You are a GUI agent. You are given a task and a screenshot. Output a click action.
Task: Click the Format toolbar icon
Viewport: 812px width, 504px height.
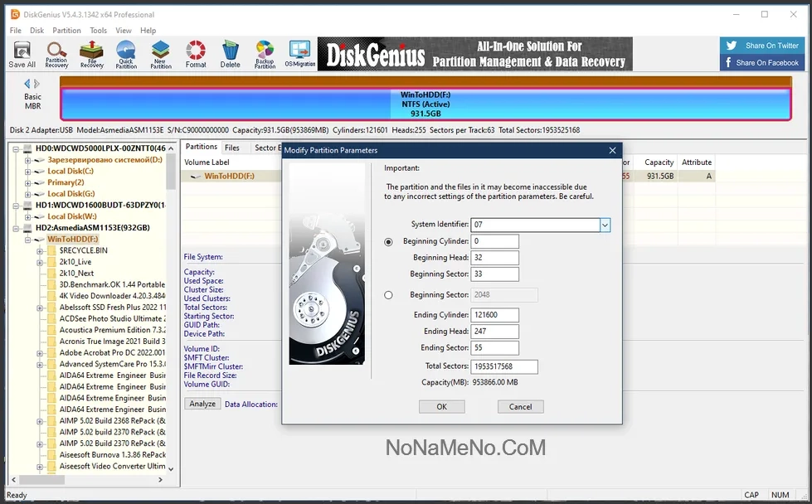196,55
